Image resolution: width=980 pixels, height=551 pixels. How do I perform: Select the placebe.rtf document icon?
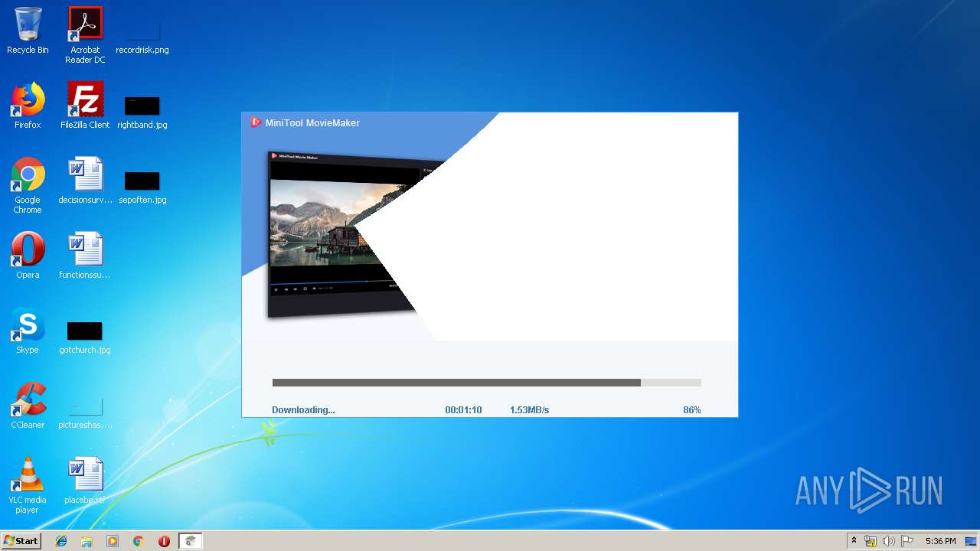pos(85,481)
